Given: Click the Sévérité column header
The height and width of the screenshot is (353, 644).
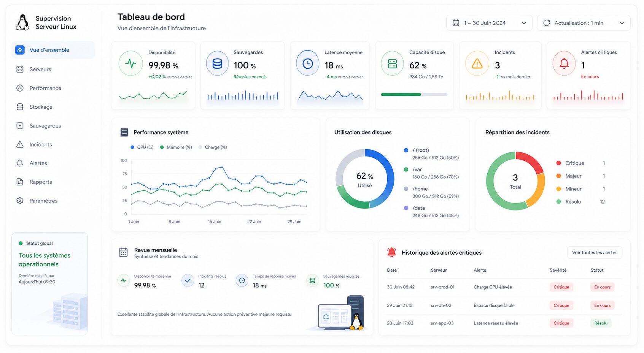Looking at the screenshot, I should [558, 270].
